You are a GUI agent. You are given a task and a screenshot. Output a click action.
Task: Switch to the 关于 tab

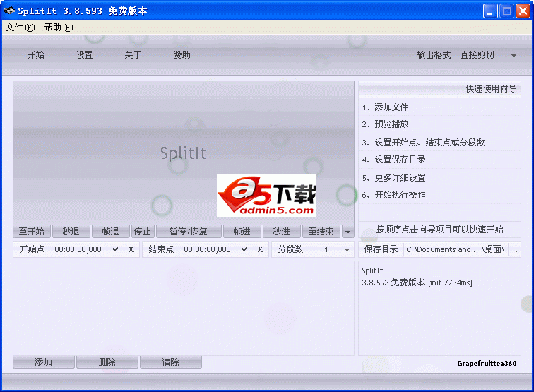[133, 55]
